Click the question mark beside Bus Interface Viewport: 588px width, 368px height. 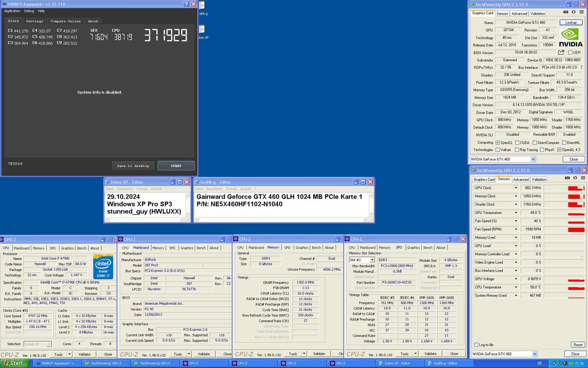581,67
